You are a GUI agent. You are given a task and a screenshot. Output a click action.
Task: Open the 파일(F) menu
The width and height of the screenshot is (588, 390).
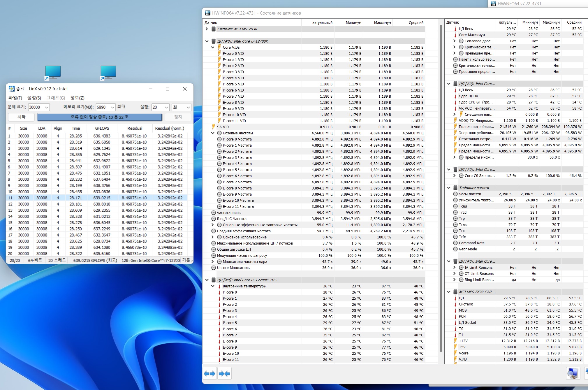[x=15, y=98]
